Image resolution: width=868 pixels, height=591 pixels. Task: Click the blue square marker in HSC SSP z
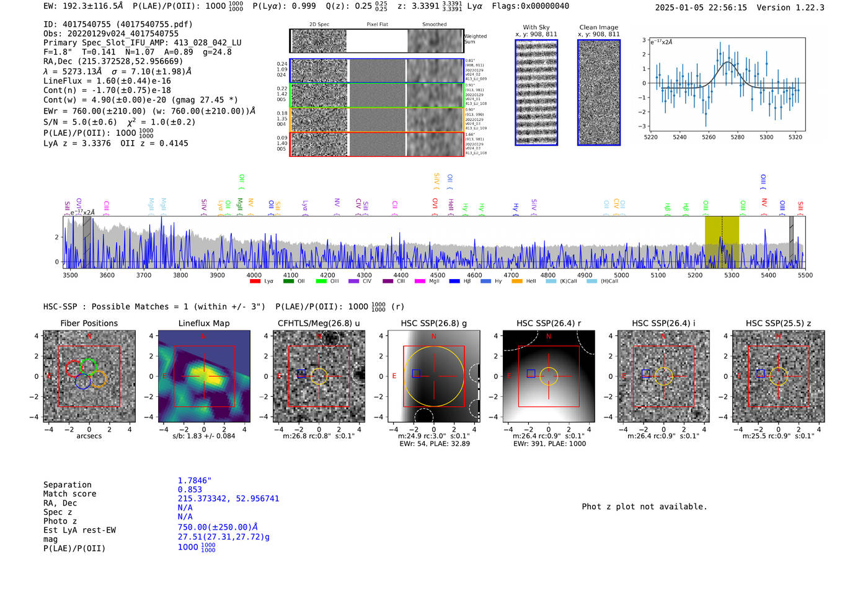click(x=761, y=373)
